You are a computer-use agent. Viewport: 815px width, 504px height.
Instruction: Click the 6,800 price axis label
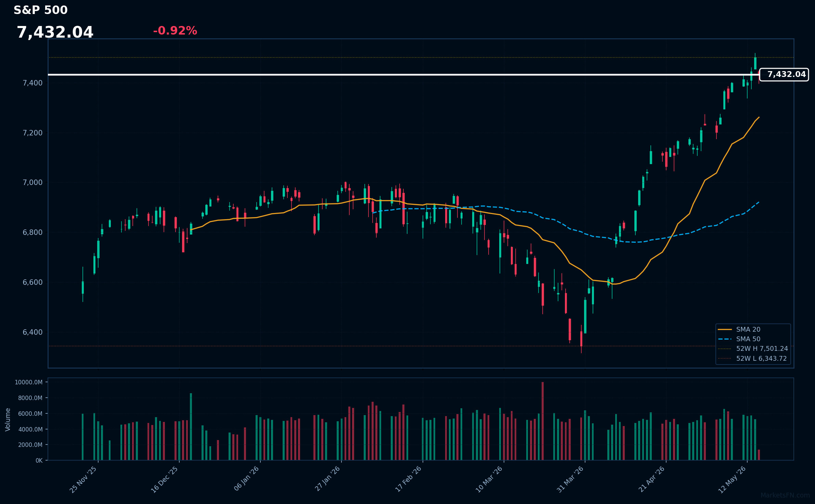click(x=33, y=233)
